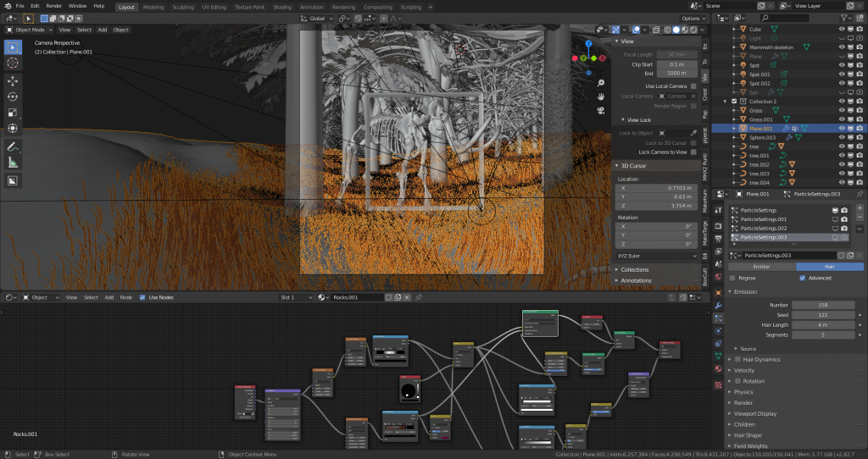
Task: Switch to the Shading workspace tab
Action: (x=282, y=7)
